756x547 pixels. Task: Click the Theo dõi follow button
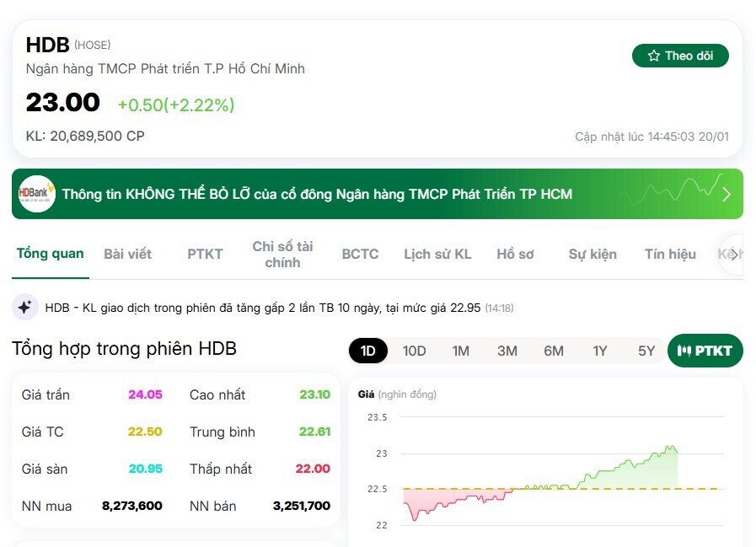coord(680,55)
